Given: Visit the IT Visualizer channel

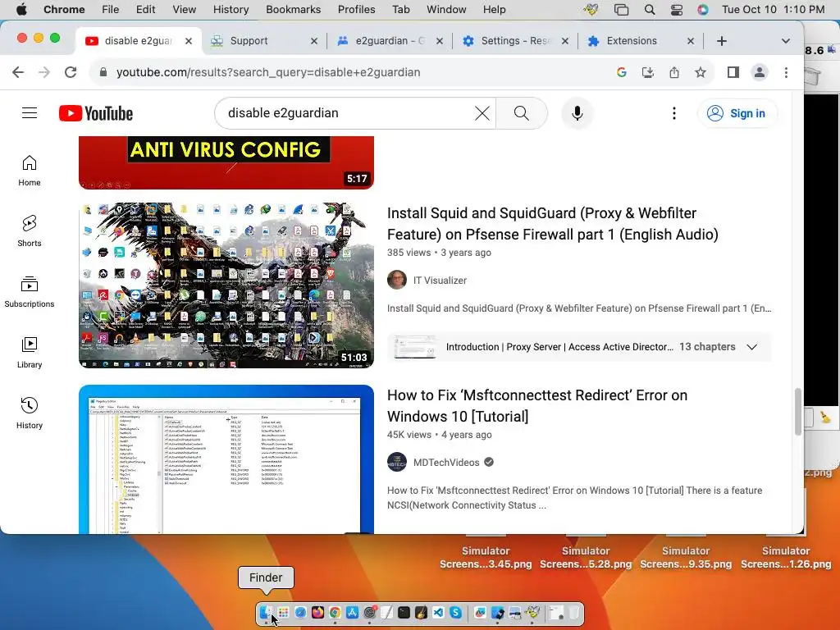Looking at the screenshot, I should (x=440, y=281).
